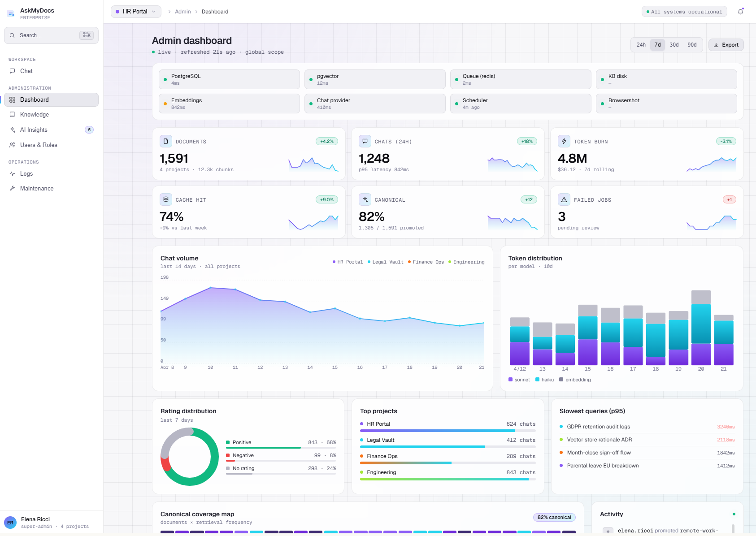756x536 pixels.
Task: Open the Maintenance page
Action: (51, 188)
